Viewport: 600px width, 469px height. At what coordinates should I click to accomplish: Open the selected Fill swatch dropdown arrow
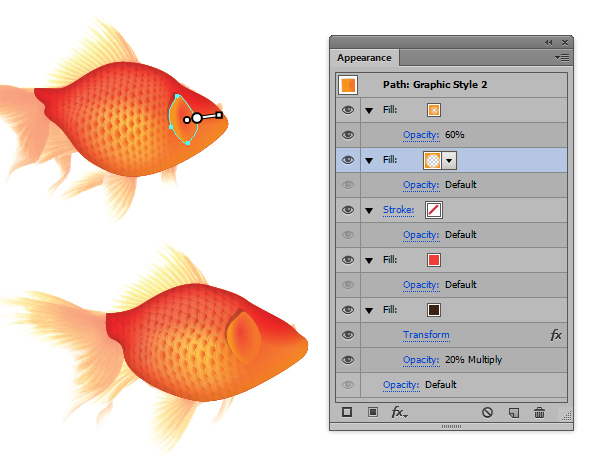coord(449,160)
